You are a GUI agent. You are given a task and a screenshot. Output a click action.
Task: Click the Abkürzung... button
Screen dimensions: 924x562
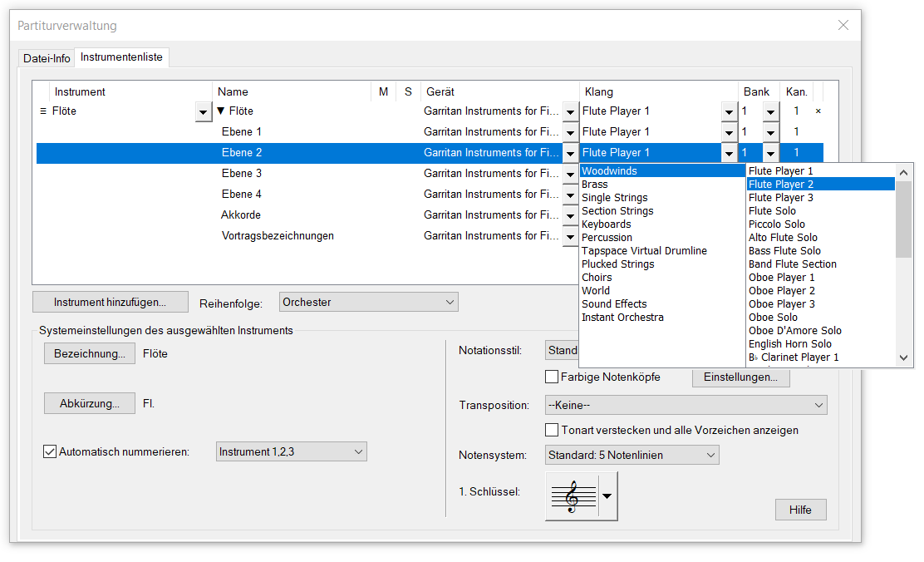[90, 403]
